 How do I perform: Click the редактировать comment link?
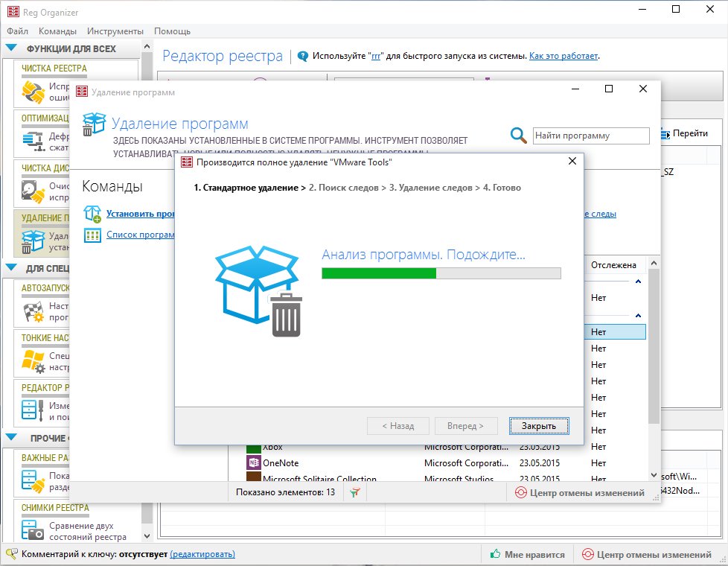[x=202, y=554]
